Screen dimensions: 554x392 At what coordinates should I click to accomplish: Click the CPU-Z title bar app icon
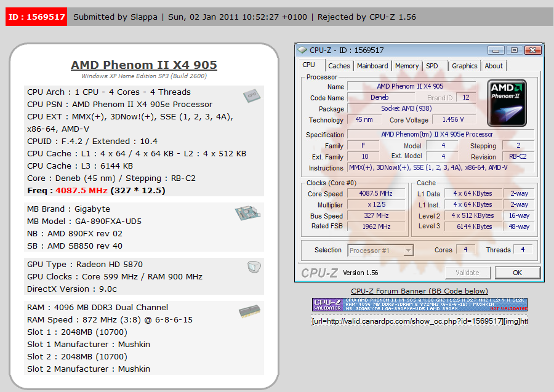pos(302,50)
